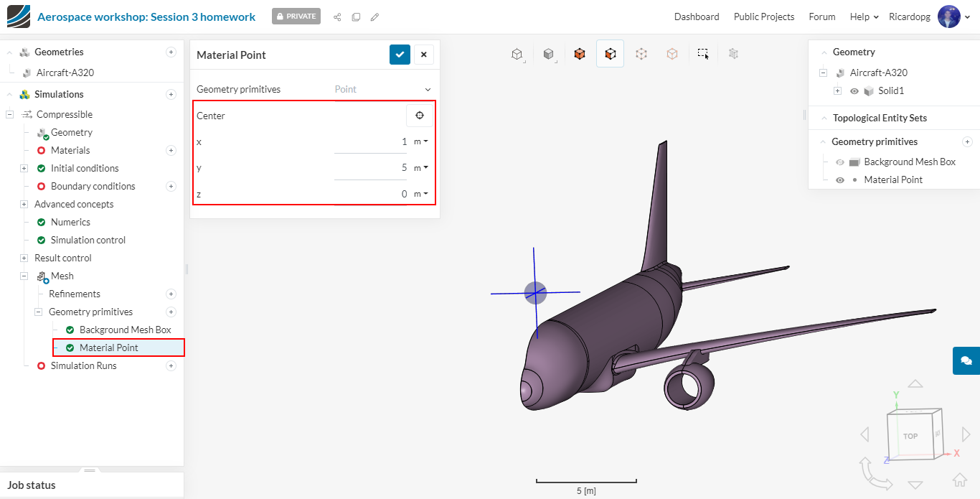The width and height of the screenshot is (980, 499).
Task: Go to the Dashboard page
Action: (696, 17)
